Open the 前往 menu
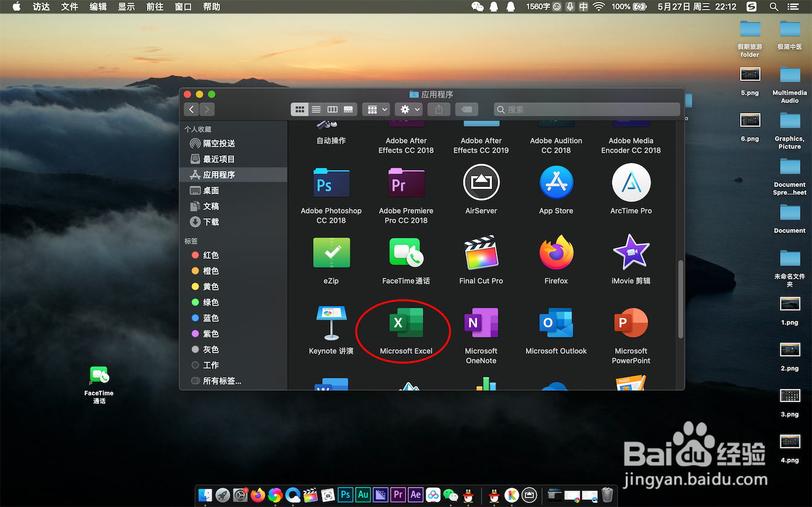Viewport: 812px width, 507px height. [155, 7]
